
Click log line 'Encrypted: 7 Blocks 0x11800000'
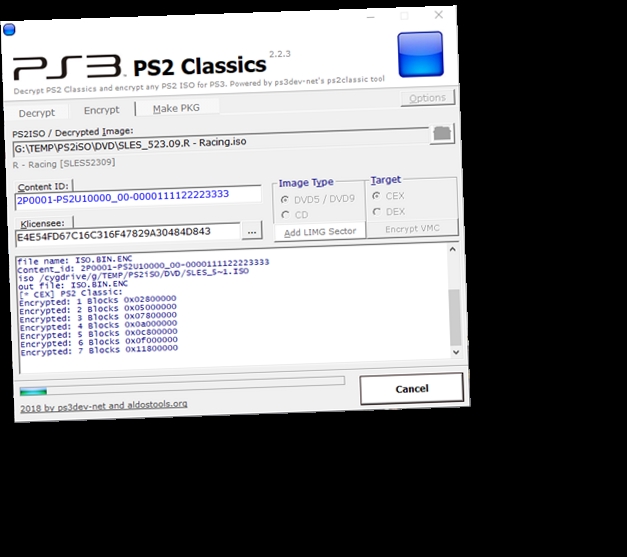[x=99, y=350]
